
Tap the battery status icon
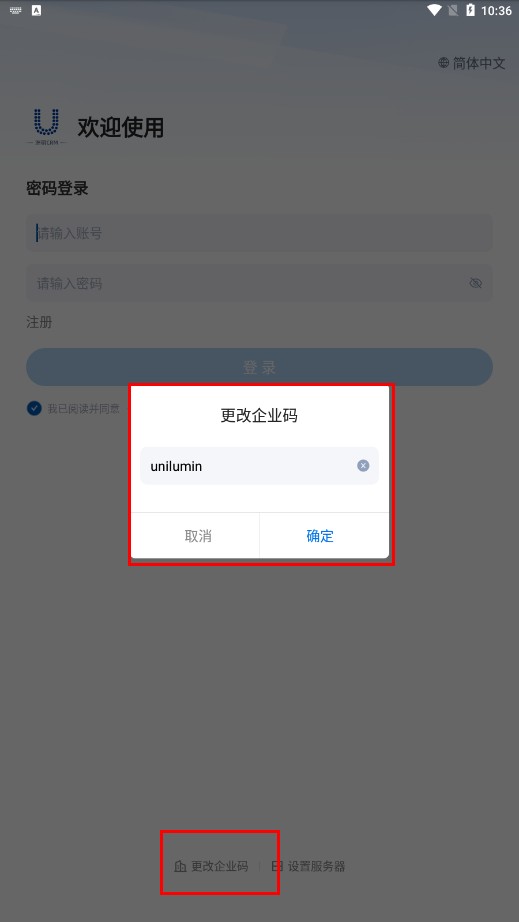point(470,10)
